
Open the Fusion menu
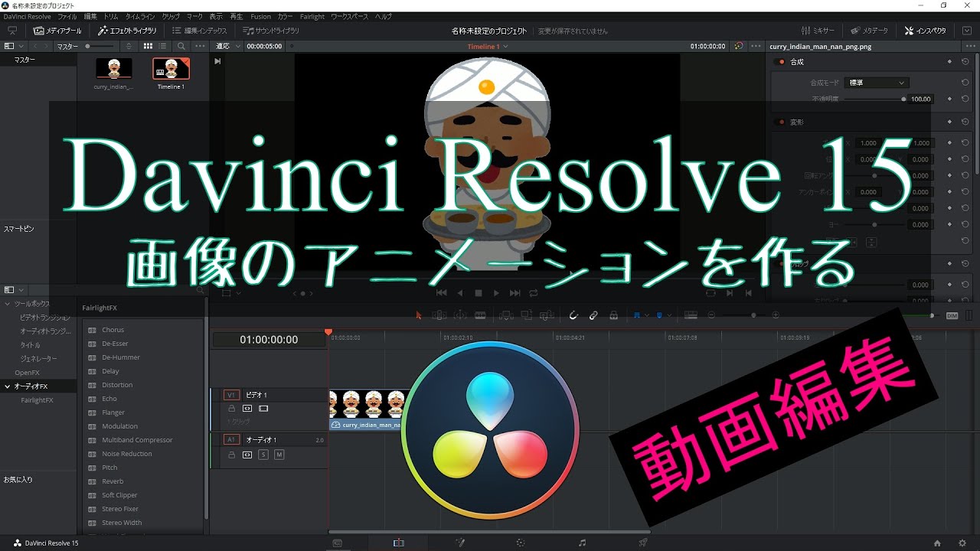tap(260, 16)
